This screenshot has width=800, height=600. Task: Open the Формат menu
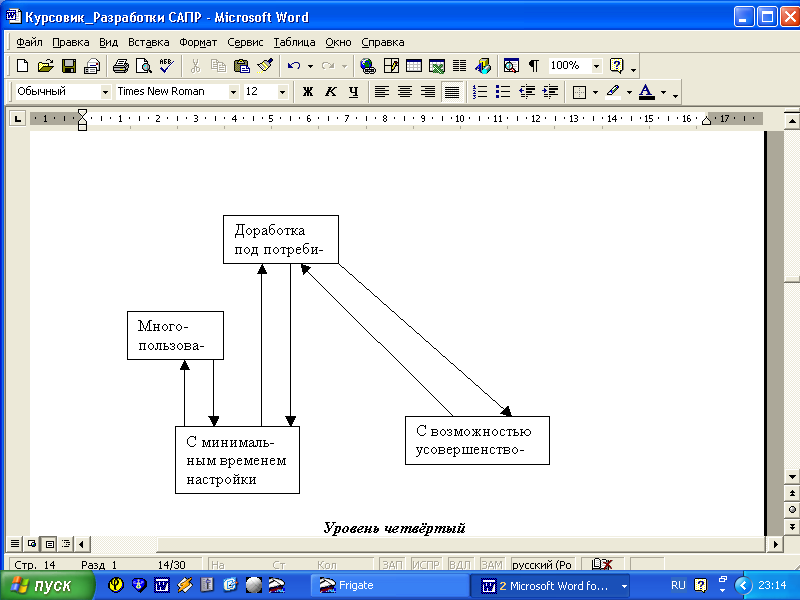198,42
